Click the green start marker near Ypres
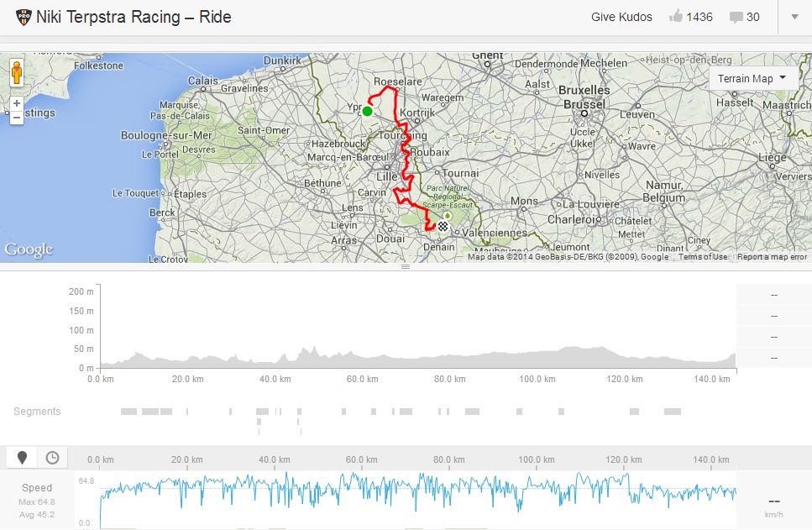 tap(367, 111)
